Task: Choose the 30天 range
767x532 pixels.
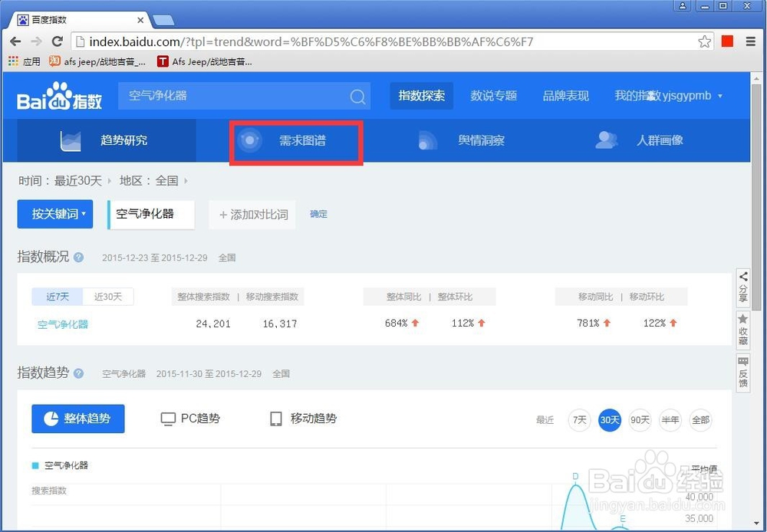Action: click(x=610, y=420)
